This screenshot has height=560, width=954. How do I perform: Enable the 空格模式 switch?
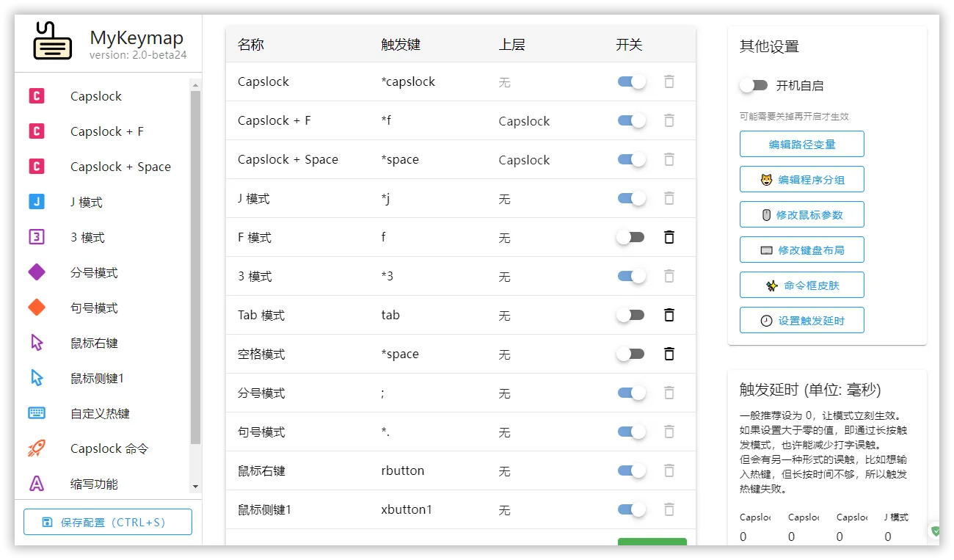pyautogui.click(x=630, y=354)
